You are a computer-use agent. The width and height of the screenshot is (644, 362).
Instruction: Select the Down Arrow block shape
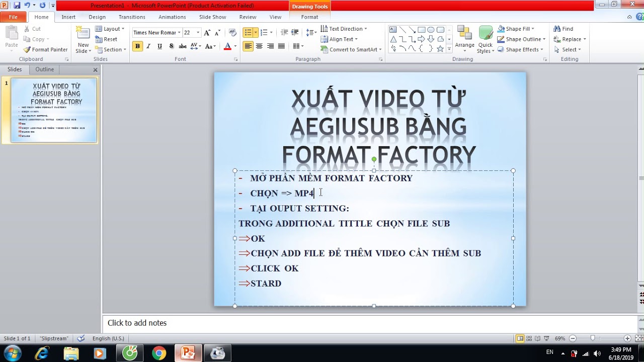[x=431, y=39]
